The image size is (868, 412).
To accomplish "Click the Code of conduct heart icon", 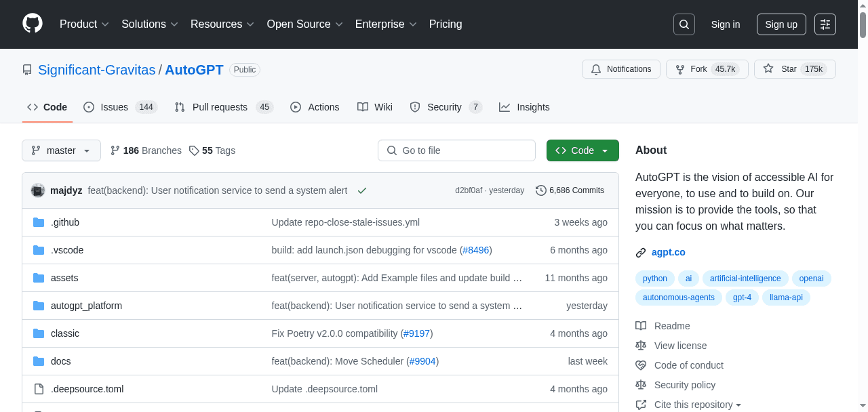I will [x=641, y=365].
